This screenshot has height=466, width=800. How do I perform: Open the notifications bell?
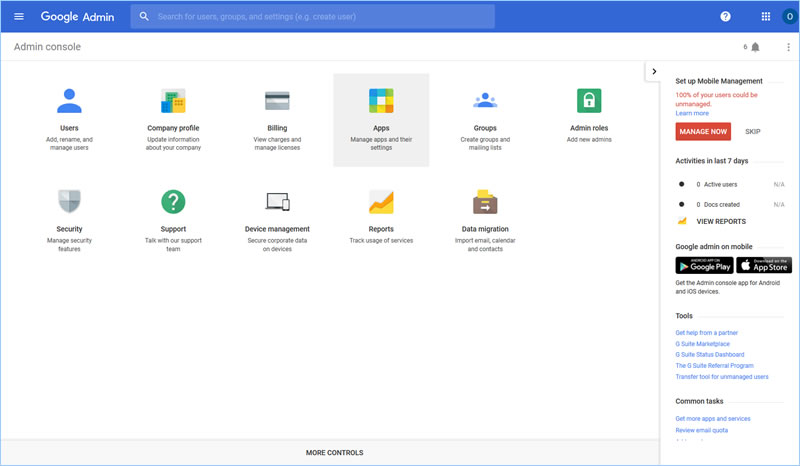tap(755, 47)
